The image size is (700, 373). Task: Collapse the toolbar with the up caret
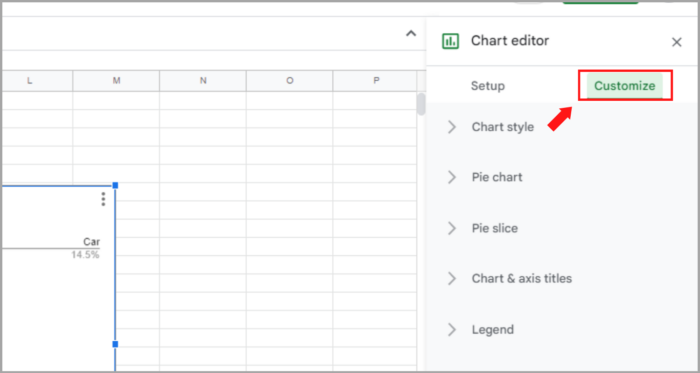pos(411,33)
